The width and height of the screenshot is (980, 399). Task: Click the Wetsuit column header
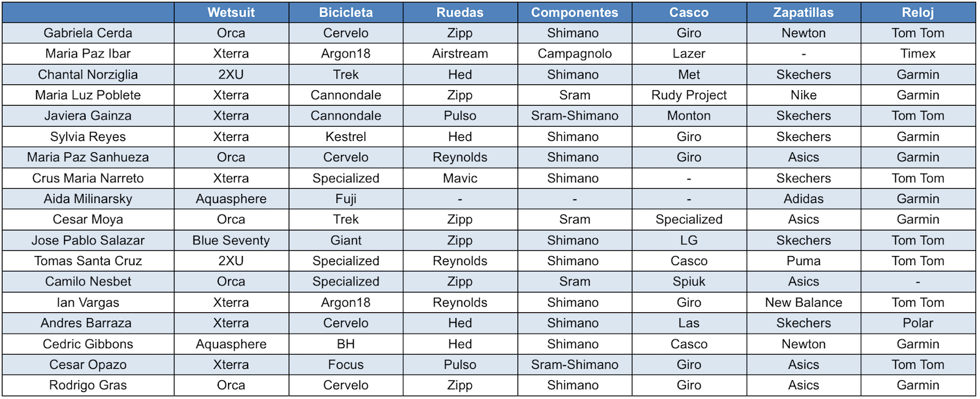click(x=231, y=12)
